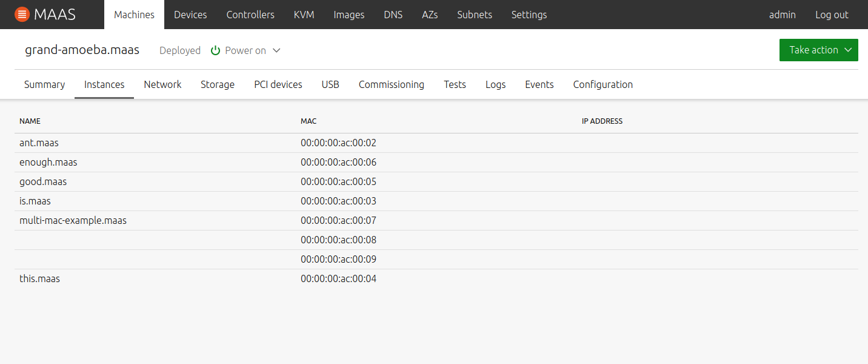Go to the PCI devices tab
868x364 pixels.
(x=278, y=84)
